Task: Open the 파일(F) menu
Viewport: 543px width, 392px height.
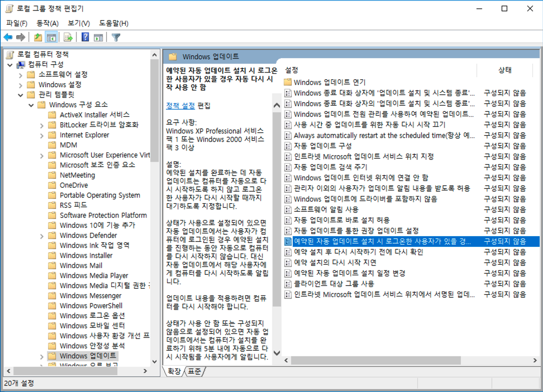Action: coord(17,23)
